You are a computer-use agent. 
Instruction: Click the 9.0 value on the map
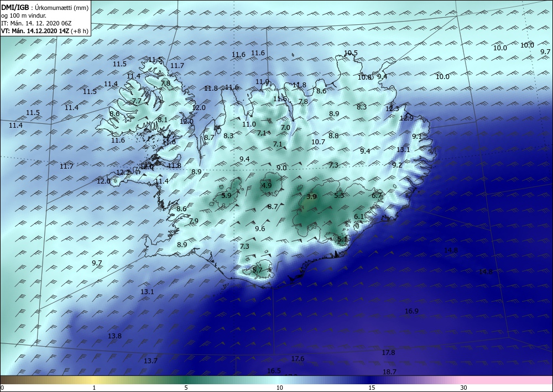click(281, 168)
